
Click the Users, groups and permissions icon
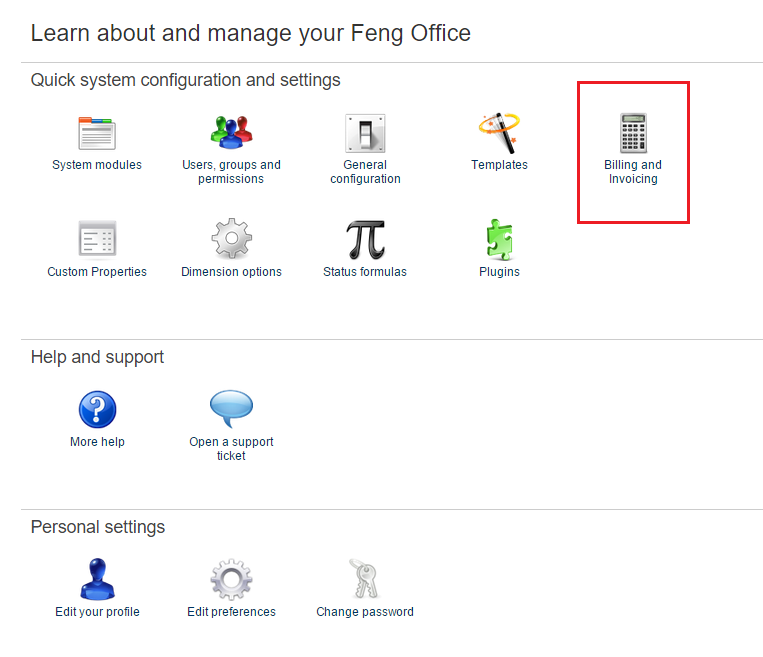(231, 133)
